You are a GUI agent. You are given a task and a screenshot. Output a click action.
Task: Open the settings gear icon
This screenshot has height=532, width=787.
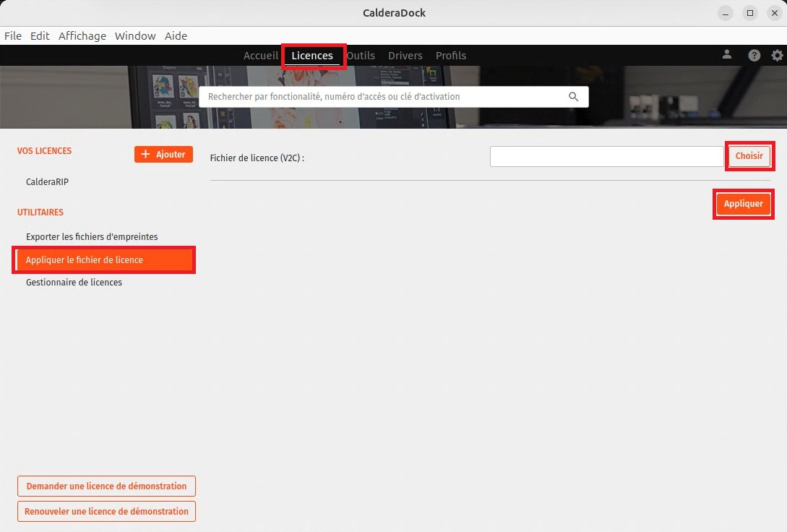click(777, 55)
